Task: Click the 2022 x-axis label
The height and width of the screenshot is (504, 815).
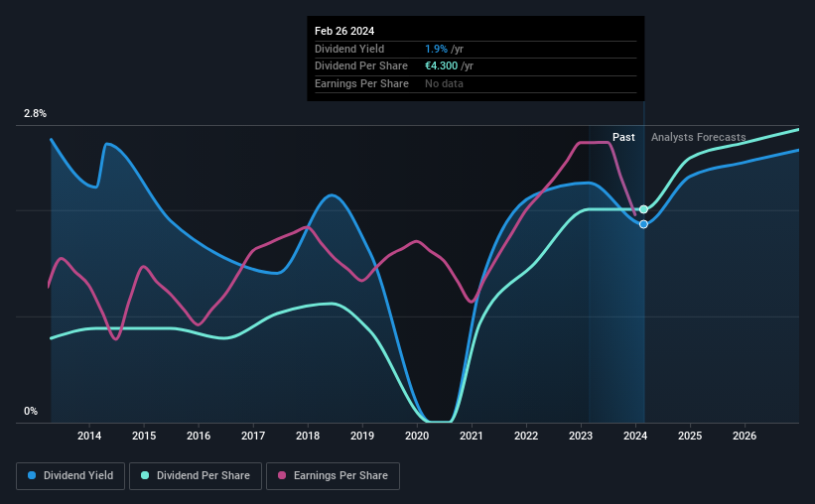Action: coord(526,436)
